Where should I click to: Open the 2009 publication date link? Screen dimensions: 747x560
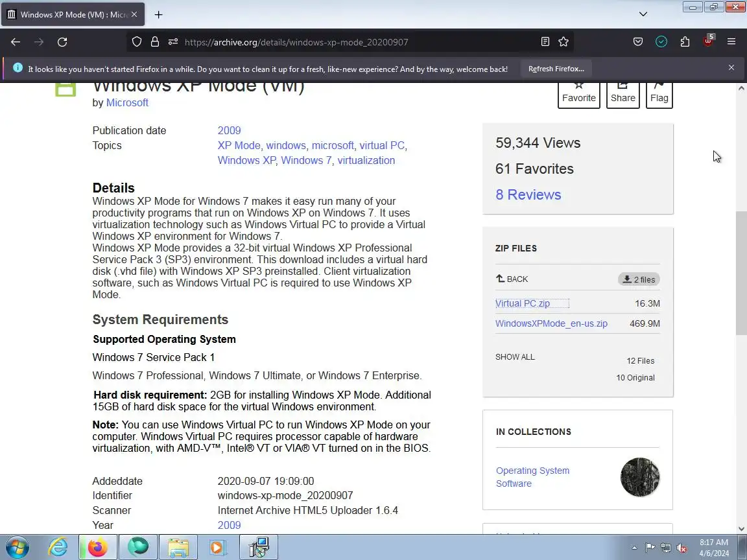click(229, 130)
